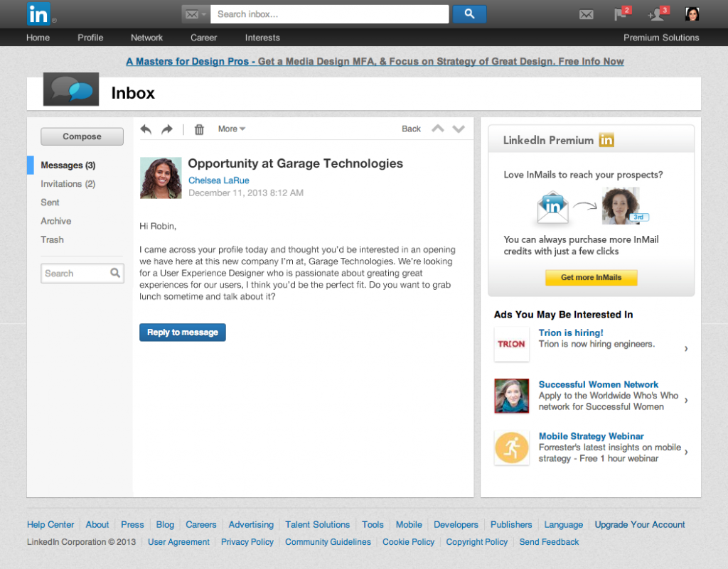Open the Careers footer link

click(201, 524)
